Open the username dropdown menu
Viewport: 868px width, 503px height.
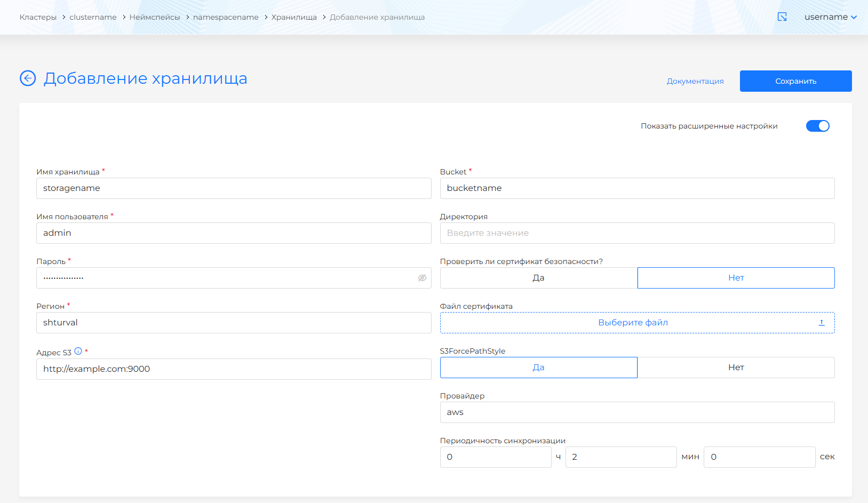(830, 17)
